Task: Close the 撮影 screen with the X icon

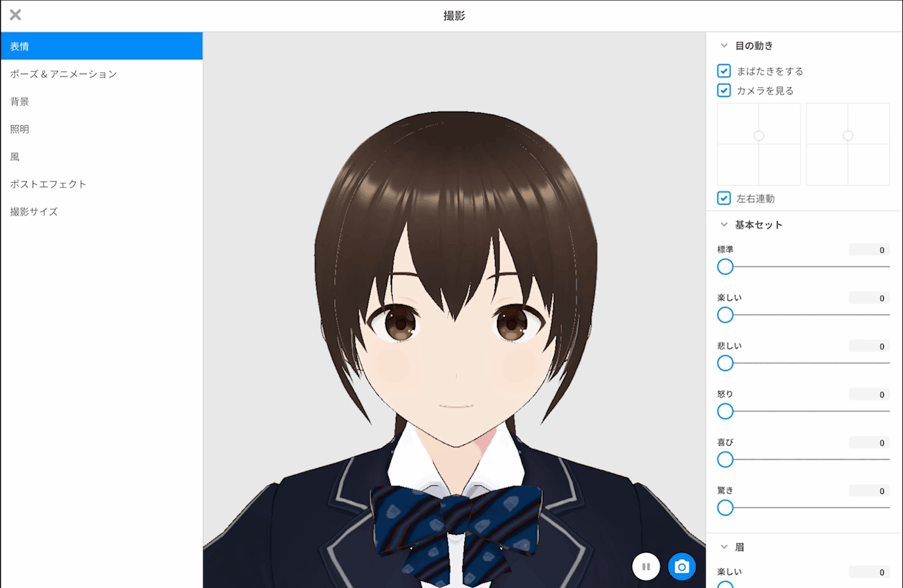Action: pos(15,15)
